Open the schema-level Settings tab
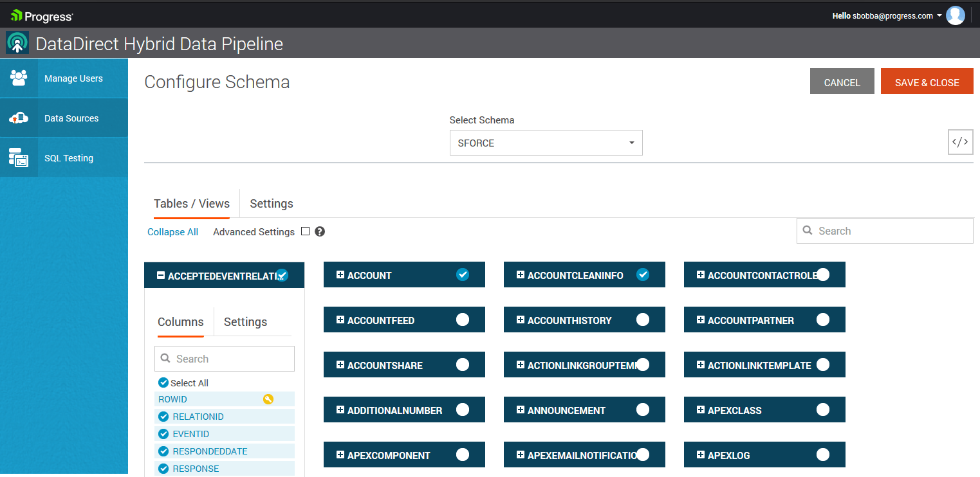 pyautogui.click(x=272, y=204)
